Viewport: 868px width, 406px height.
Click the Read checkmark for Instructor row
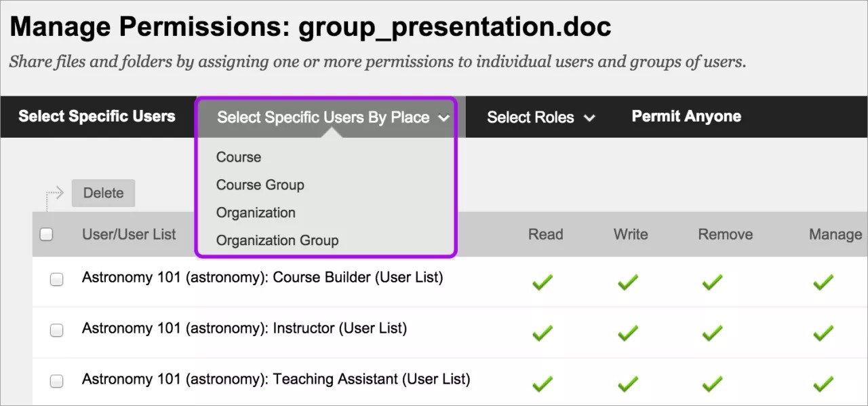click(542, 333)
